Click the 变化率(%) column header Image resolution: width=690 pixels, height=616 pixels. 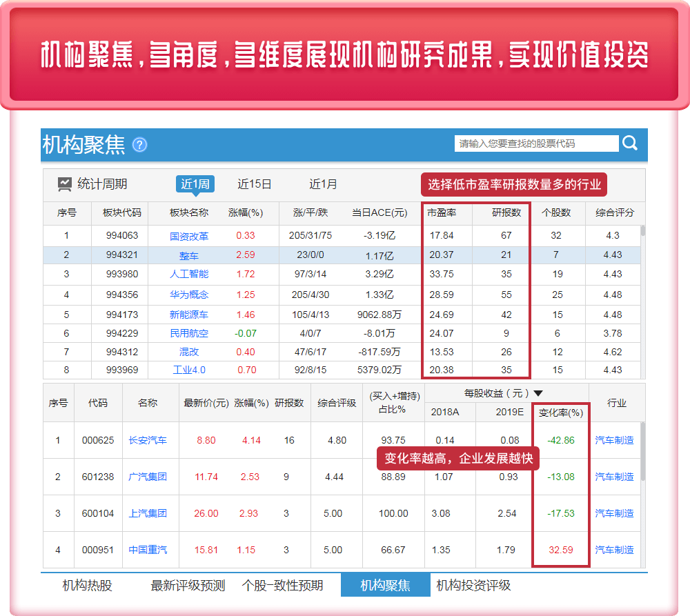[561, 413]
